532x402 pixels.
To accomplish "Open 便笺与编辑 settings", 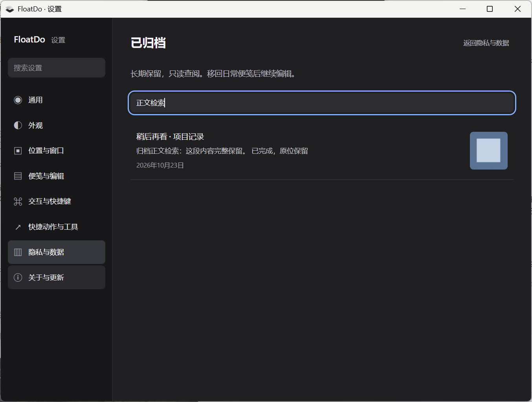I will (57, 176).
